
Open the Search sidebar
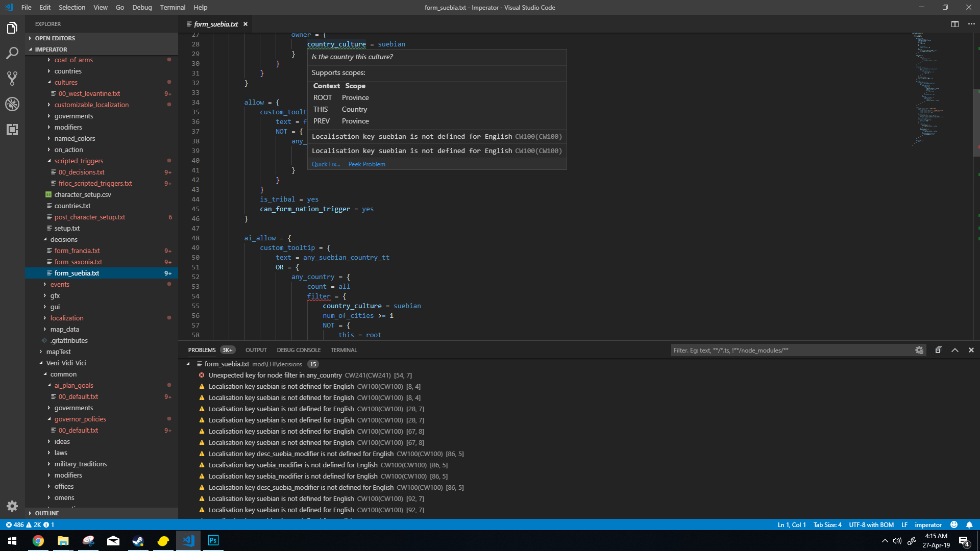tap(12, 53)
